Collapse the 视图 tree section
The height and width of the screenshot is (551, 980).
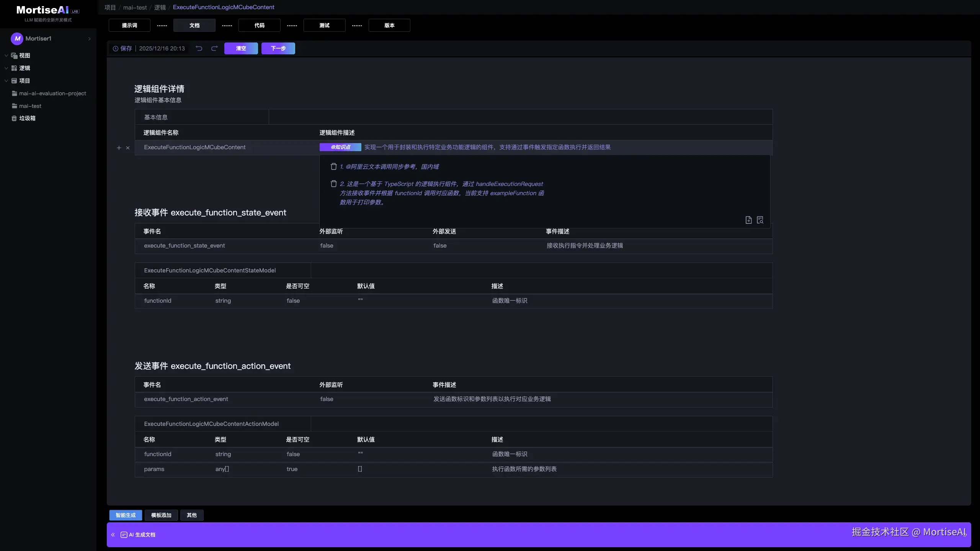[x=6, y=55]
